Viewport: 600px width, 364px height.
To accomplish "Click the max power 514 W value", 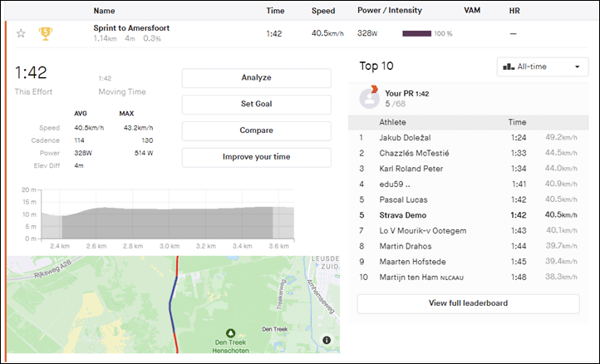I will [144, 153].
